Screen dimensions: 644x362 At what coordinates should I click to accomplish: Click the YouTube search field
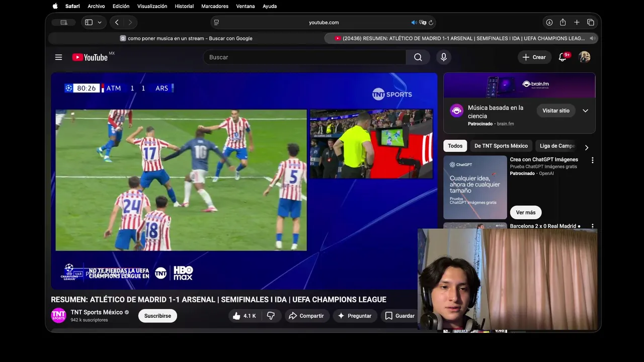304,57
